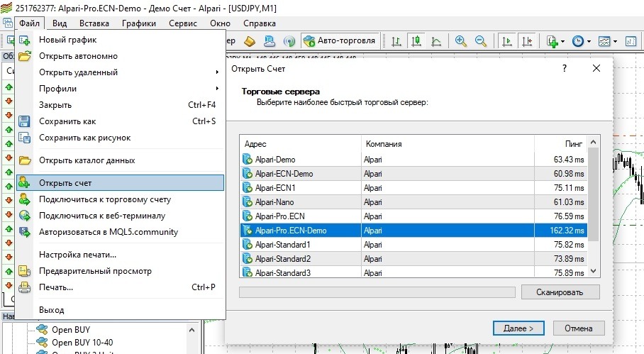The height and width of the screenshot is (354, 644).
Task: Open the Вставка menu
Action: point(94,23)
